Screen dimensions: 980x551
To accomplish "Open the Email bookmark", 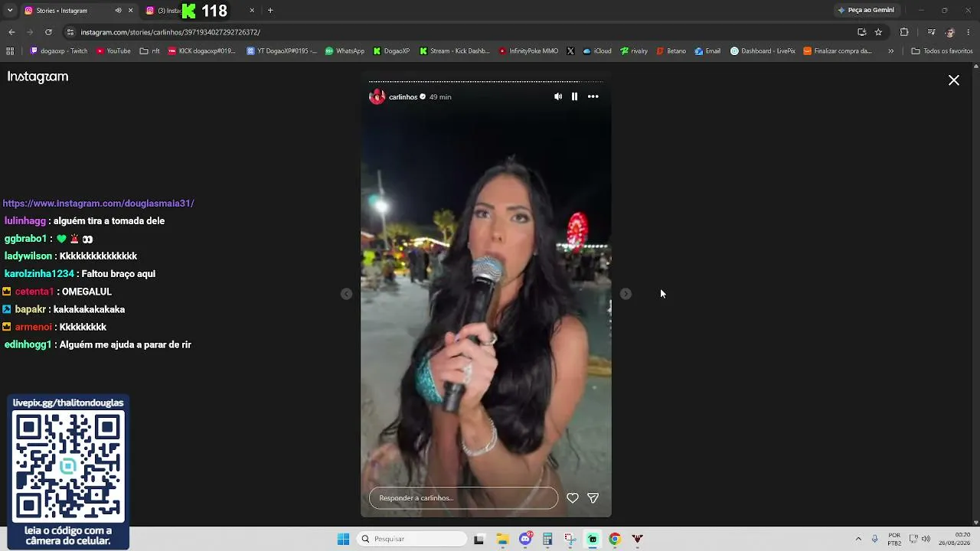I will pos(707,51).
